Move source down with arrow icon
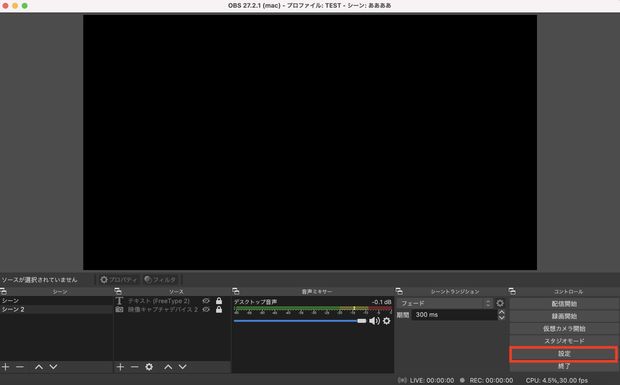620x385 pixels. point(183,367)
